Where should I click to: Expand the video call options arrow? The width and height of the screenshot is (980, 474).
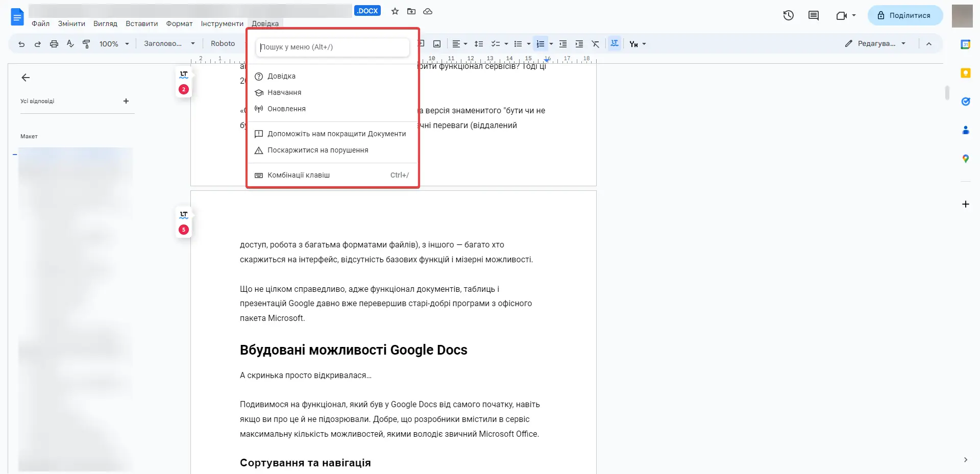tap(854, 15)
